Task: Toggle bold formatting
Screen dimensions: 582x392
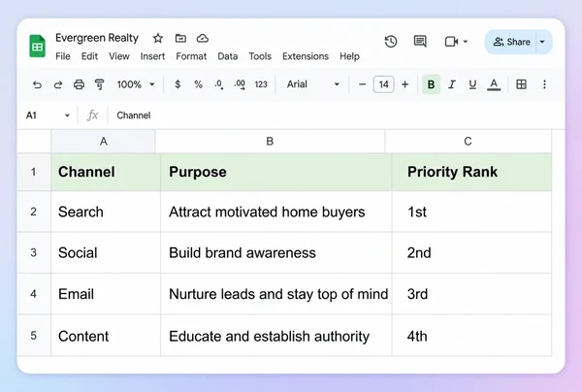Action: 431,84
